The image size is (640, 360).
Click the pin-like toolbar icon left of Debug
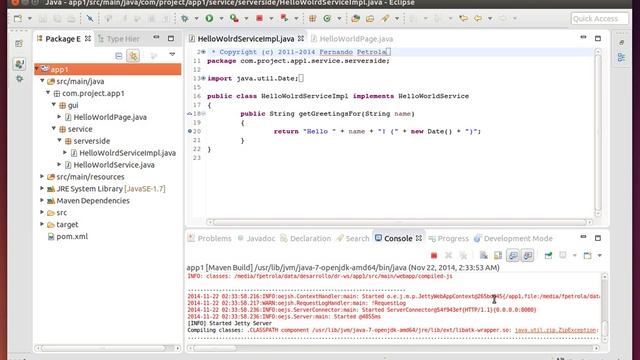coord(89,18)
